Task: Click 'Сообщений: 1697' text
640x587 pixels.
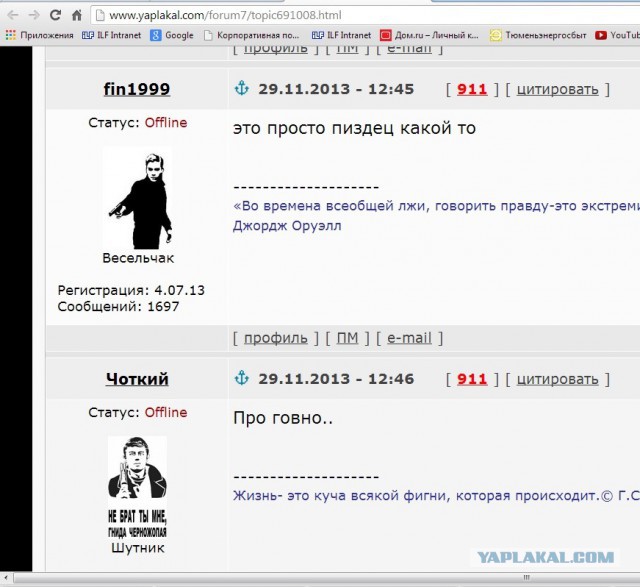Action: pyautogui.click(x=118, y=306)
